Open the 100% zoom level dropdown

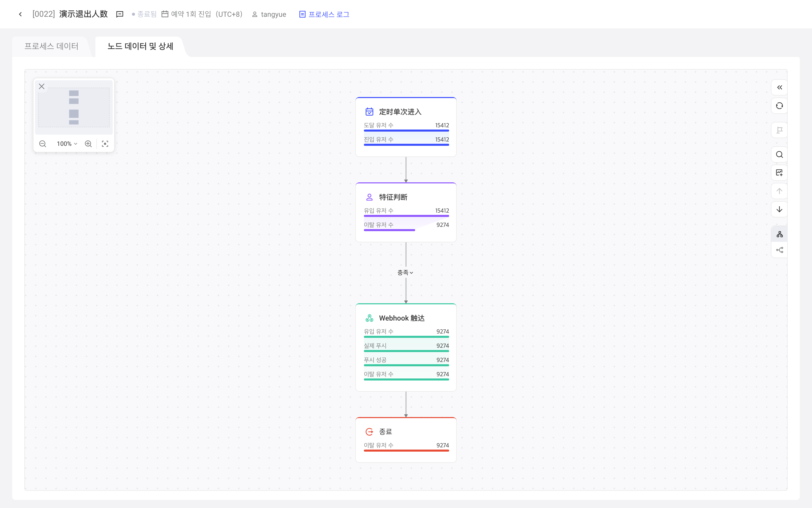point(67,144)
